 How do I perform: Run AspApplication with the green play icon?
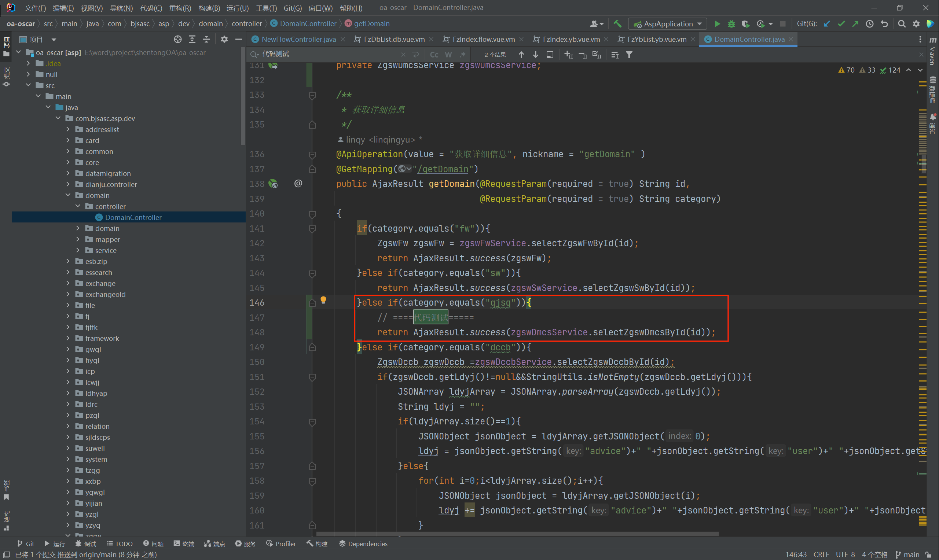717,24
